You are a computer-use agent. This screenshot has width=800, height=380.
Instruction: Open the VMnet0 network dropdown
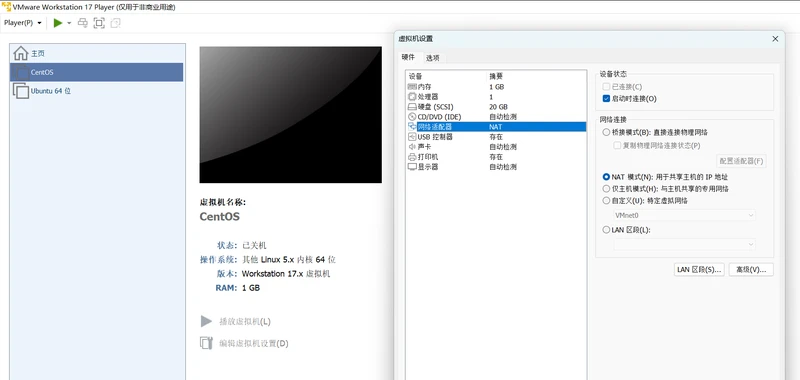[x=684, y=215]
